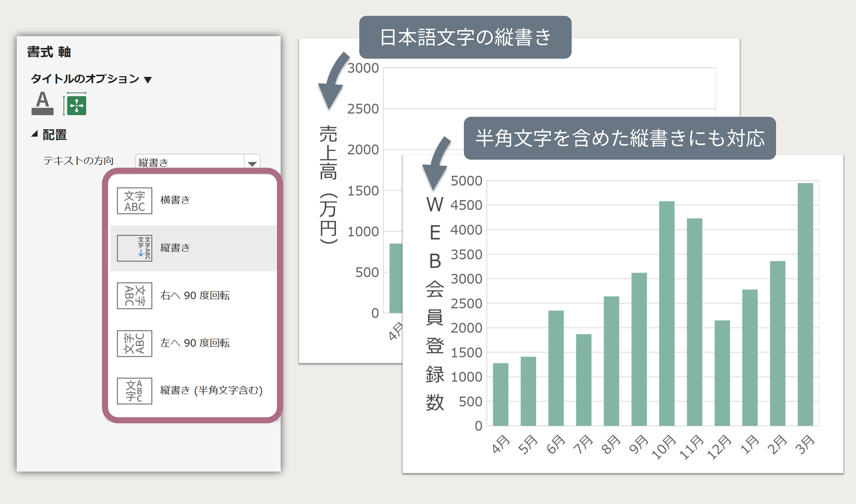Click the 2月 category label in front chart
The height and width of the screenshot is (504, 856).
[x=778, y=445]
